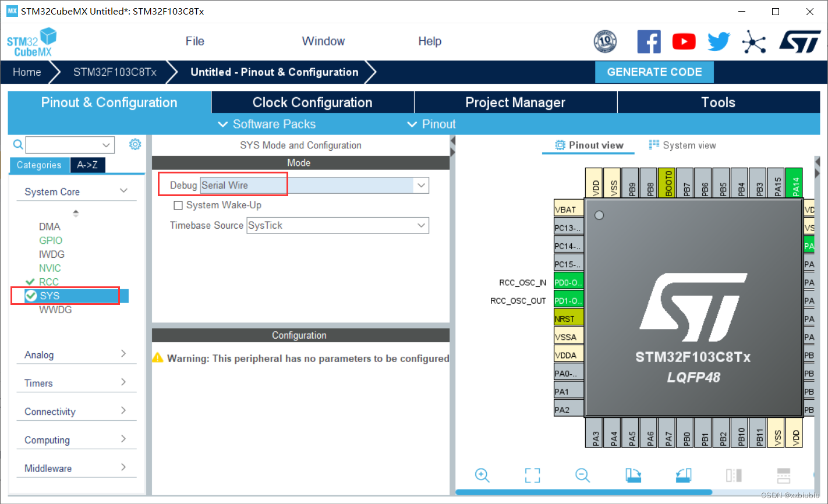The width and height of the screenshot is (828, 504).
Task: Click the Facebook icon in header
Action: pos(649,41)
